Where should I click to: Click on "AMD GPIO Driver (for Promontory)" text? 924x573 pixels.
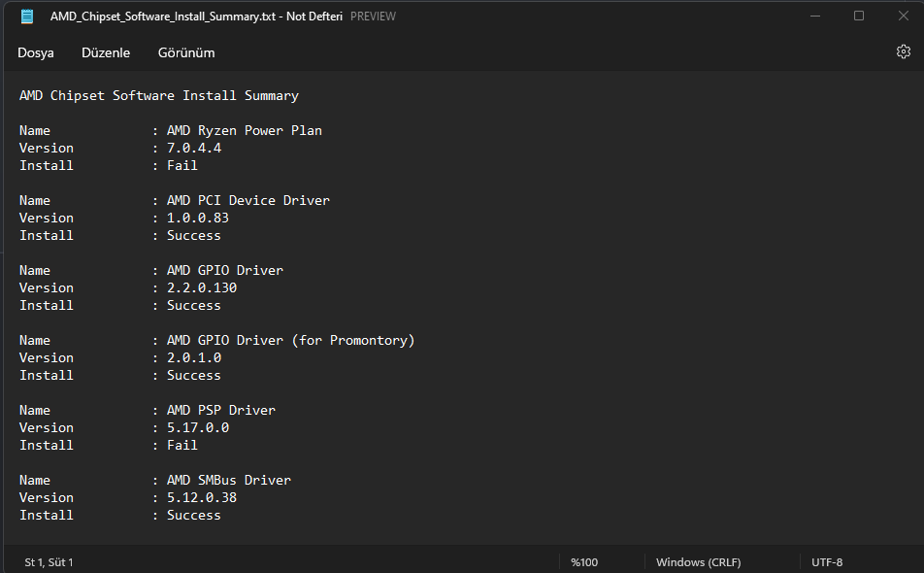tap(291, 341)
